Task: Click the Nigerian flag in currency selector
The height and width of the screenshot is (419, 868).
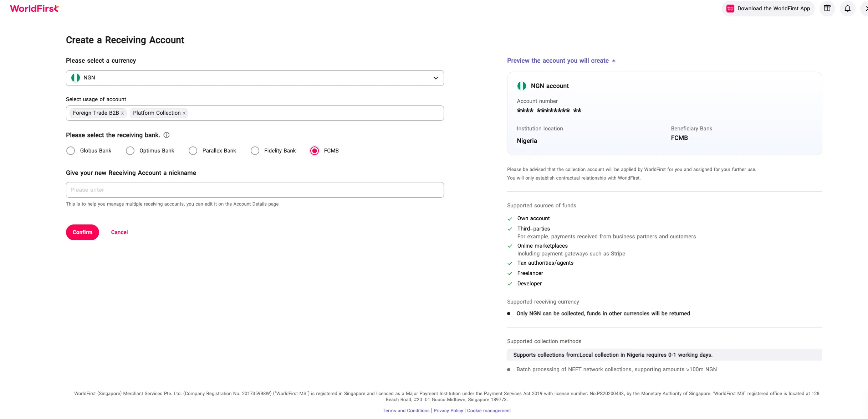Action: click(76, 78)
